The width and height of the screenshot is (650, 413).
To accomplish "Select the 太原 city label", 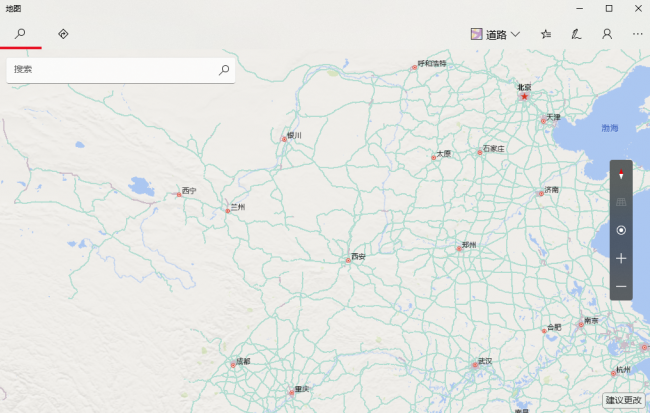I will pos(444,153).
